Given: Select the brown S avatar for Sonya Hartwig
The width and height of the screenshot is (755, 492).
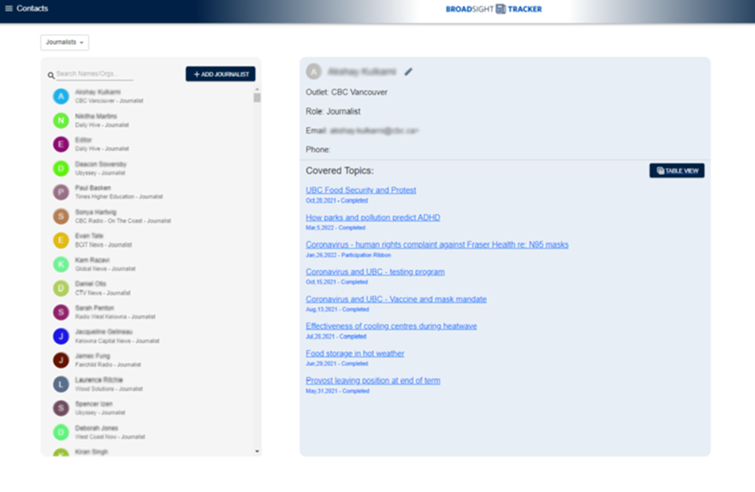Looking at the screenshot, I should click(x=61, y=216).
